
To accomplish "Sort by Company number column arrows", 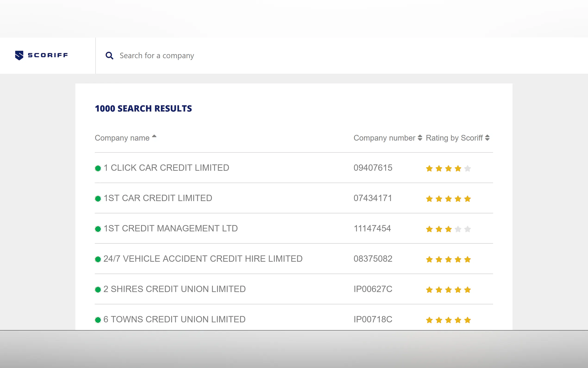I will (x=420, y=138).
